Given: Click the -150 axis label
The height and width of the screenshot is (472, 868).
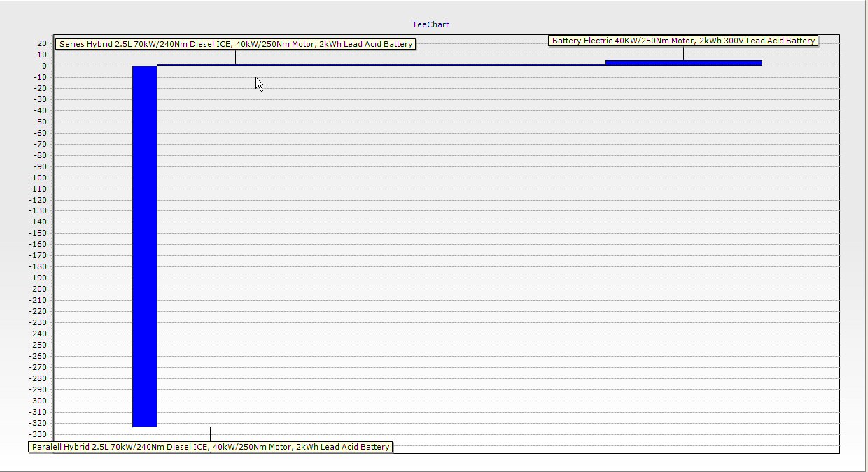Looking at the screenshot, I should coord(38,233).
